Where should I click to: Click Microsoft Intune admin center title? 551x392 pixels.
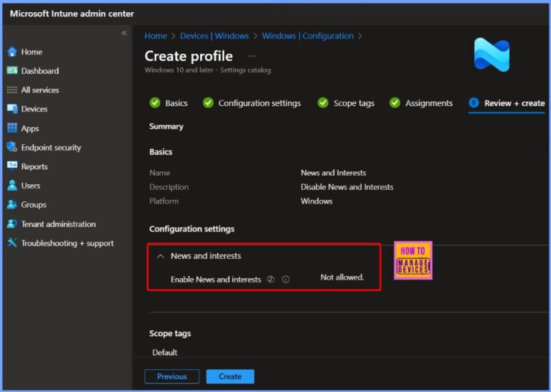pos(72,14)
